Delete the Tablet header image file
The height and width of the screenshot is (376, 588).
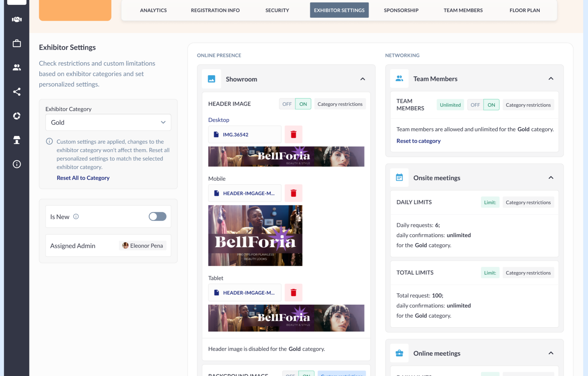(x=293, y=292)
